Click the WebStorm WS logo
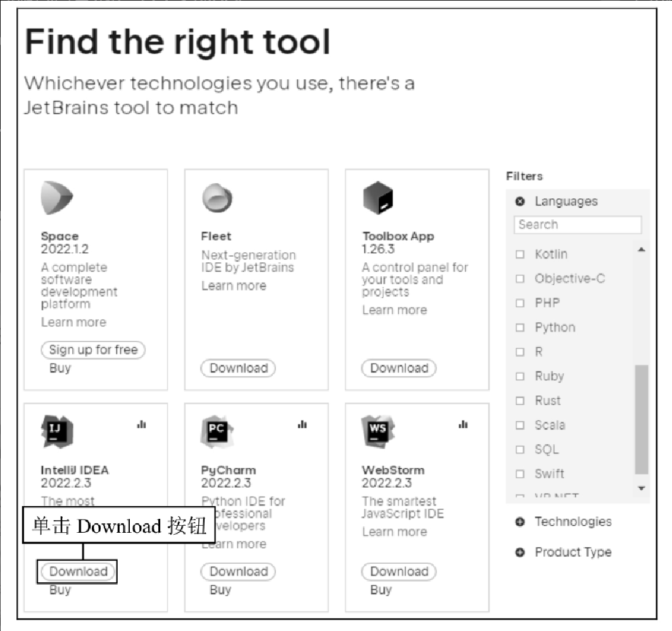The height and width of the screenshot is (631, 672). click(x=378, y=431)
